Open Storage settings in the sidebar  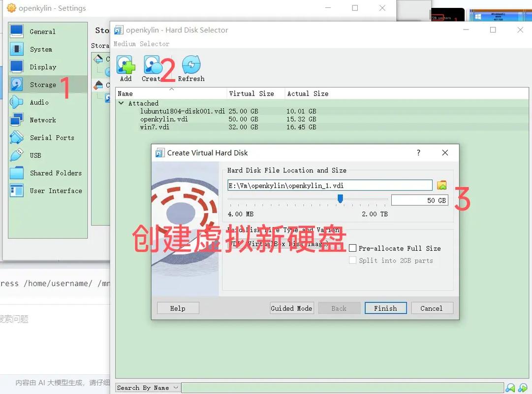click(x=43, y=84)
